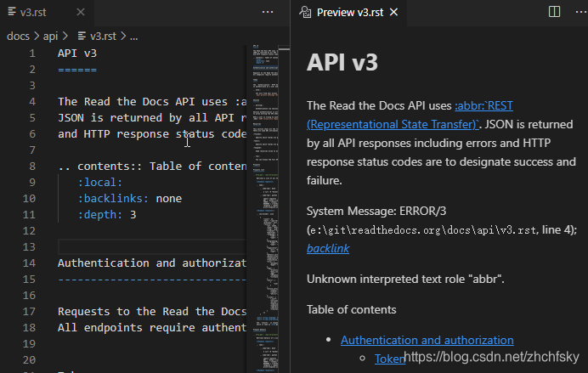Select the v3.rst breadcrumb
The width and height of the screenshot is (588, 373).
coord(103,36)
